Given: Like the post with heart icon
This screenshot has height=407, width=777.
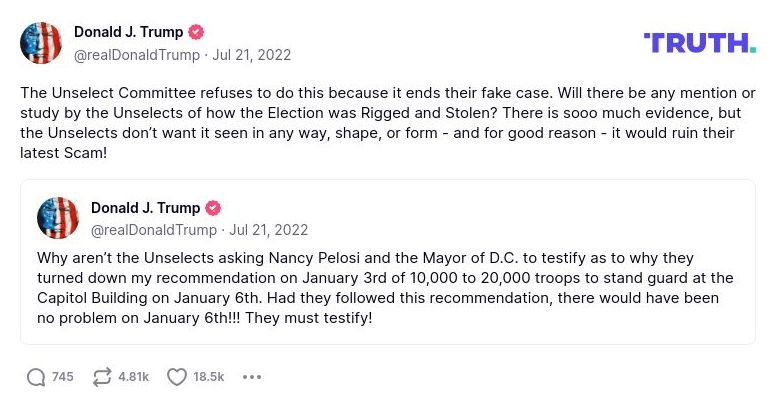Looking at the screenshot, I should tap(177, 377).
